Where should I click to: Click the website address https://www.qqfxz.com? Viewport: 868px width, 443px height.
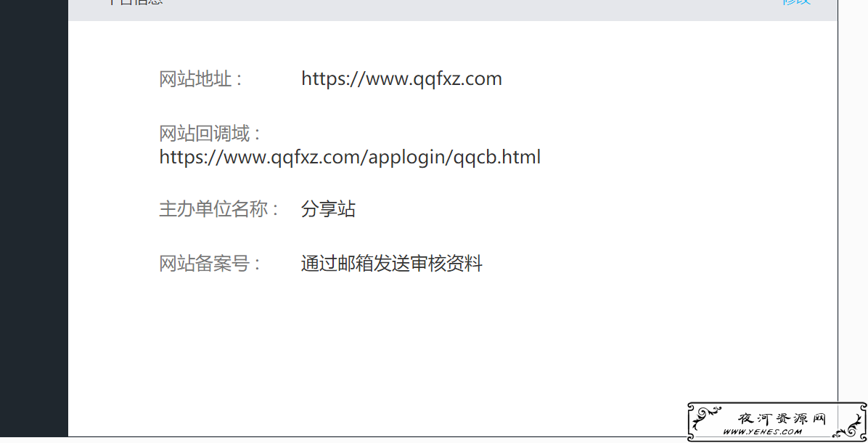pos(401,78)
